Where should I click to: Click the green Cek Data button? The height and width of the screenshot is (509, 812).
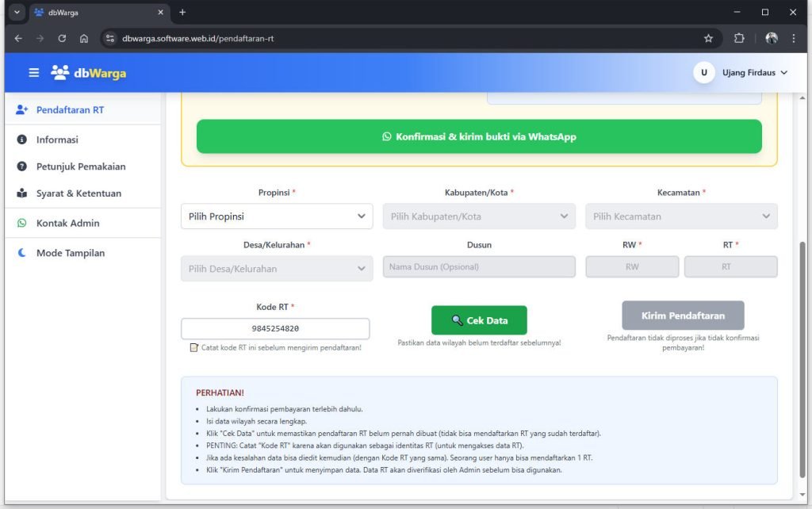479,320
